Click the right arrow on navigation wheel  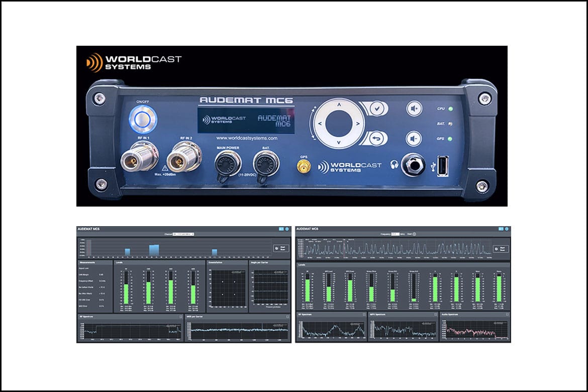[x=358, y=124]
